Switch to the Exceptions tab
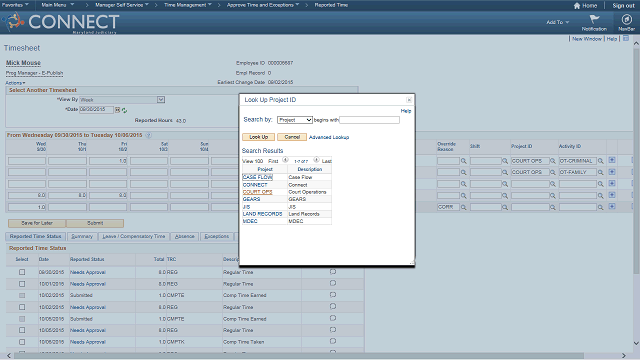 tap(216, 236)
